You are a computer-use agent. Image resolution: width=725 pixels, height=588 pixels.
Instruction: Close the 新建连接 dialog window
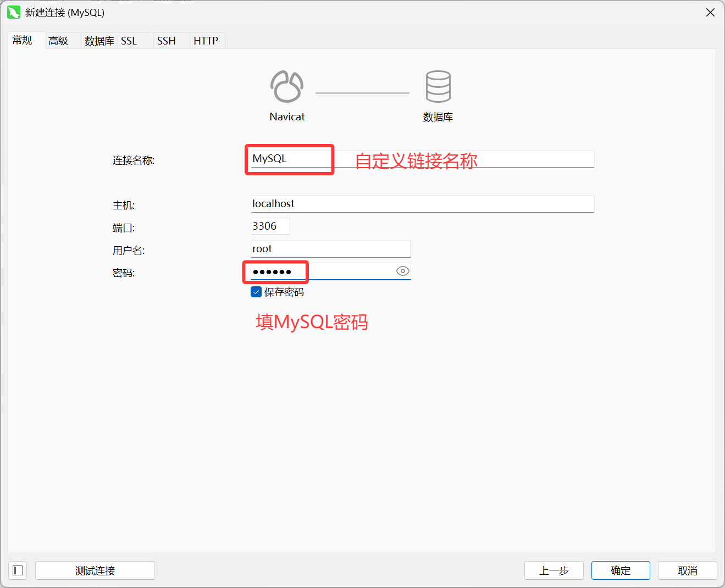click(x=710, y=12)
